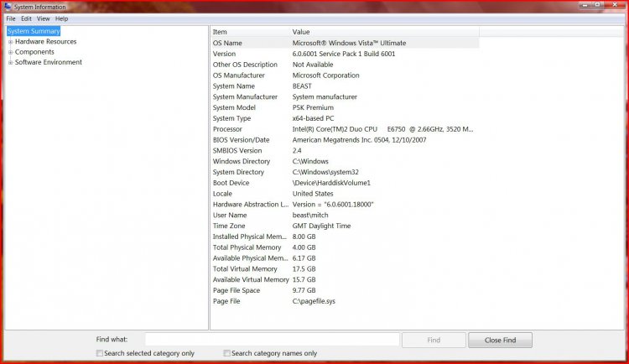Select the Page File Space row

(x=345, y=290)
